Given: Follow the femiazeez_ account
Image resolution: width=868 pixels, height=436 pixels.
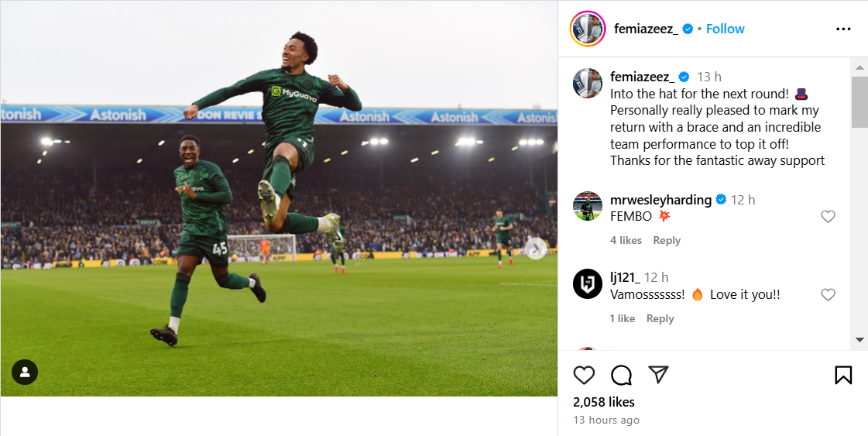Looking at the screenshot, I should [725, 29].
